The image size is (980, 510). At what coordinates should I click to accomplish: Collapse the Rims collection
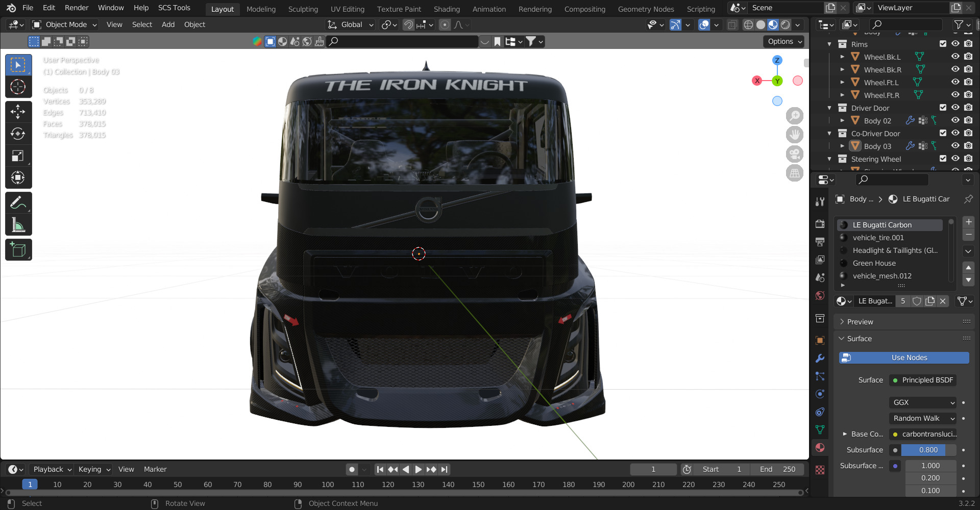tap(829, 44)
